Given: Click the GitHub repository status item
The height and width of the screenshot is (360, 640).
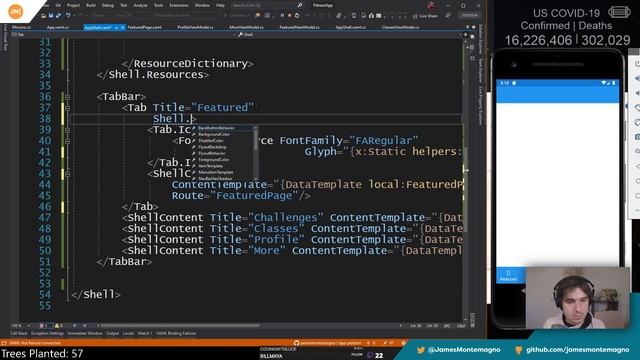Looking at the screenshot, I should pyautogui.click(x=327, y=343).
